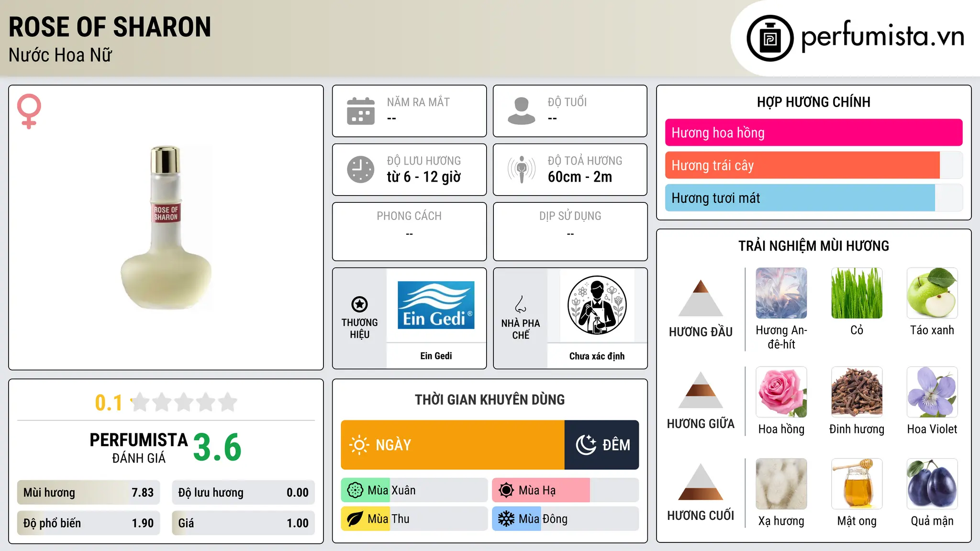Click the sun icon in the Ngày bar
The image size is (980, 551).
tap(359, 445)
